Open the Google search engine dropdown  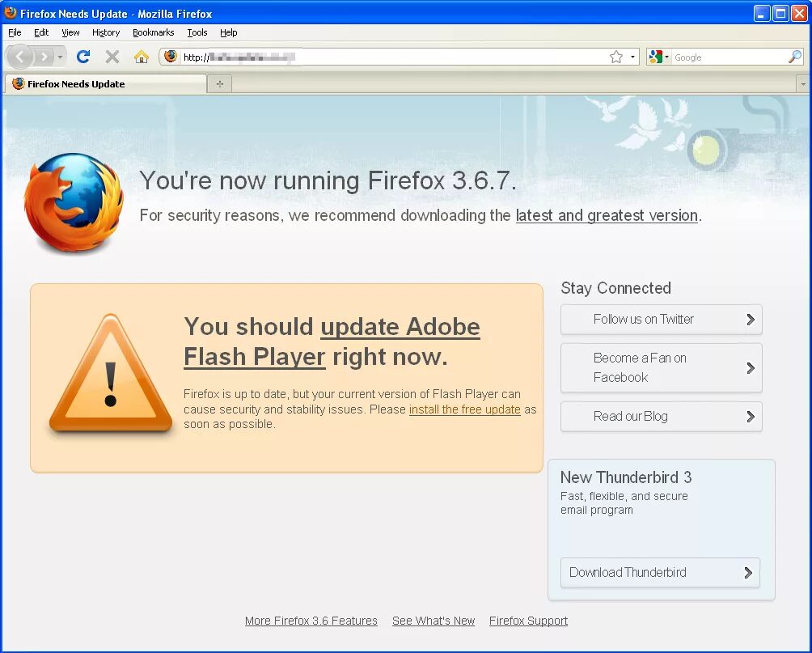(658, 57)
